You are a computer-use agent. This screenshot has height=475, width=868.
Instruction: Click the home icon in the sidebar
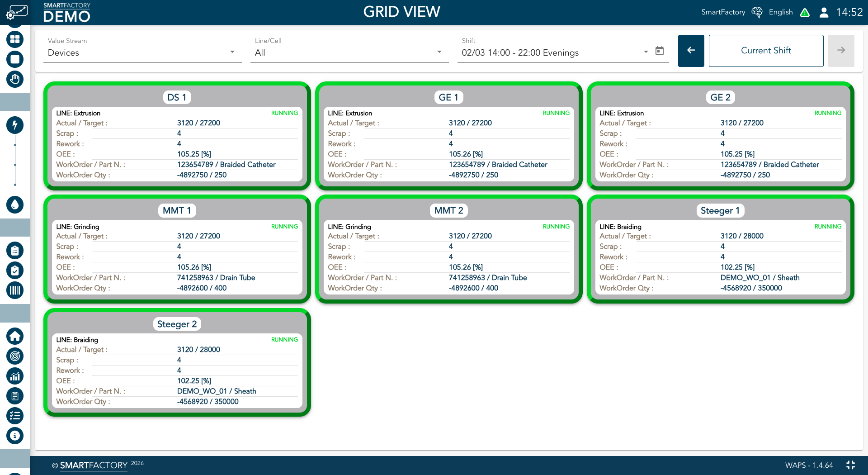(x=15, y=336)
